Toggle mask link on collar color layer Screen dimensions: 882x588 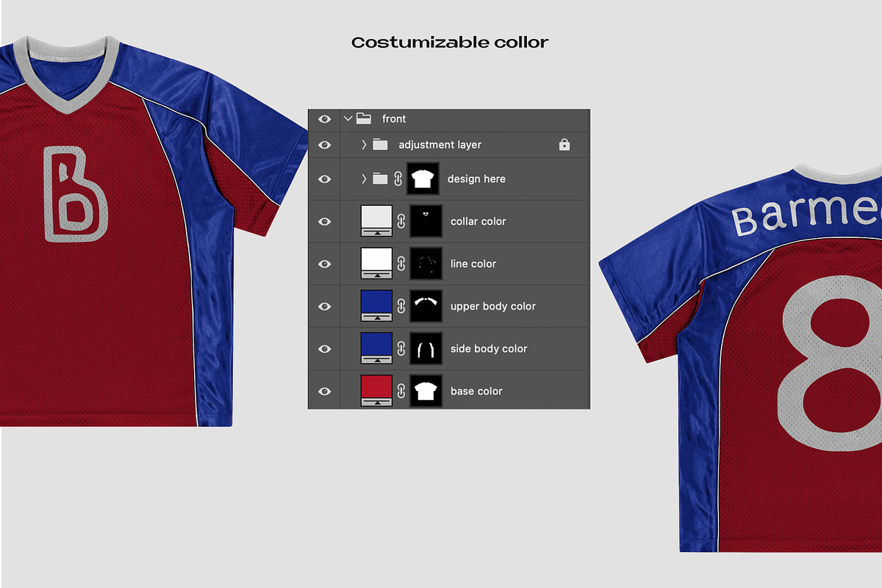401,221
